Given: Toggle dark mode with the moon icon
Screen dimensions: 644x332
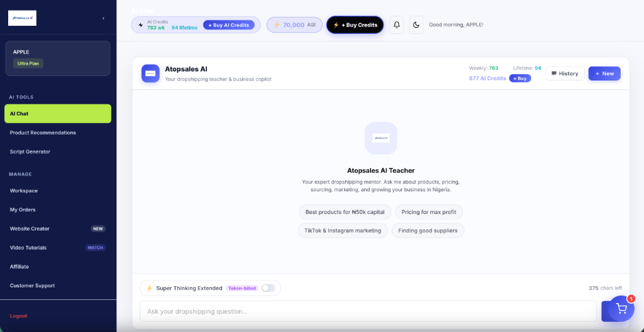Looking at the screenshot, I should [x=416, y=25].
